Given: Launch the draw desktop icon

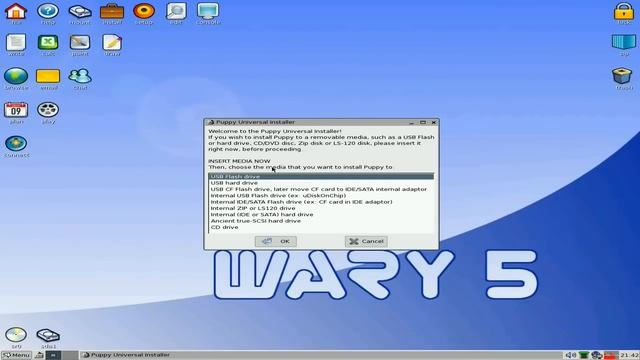Looking at the screenshot, I should [112, 42].
